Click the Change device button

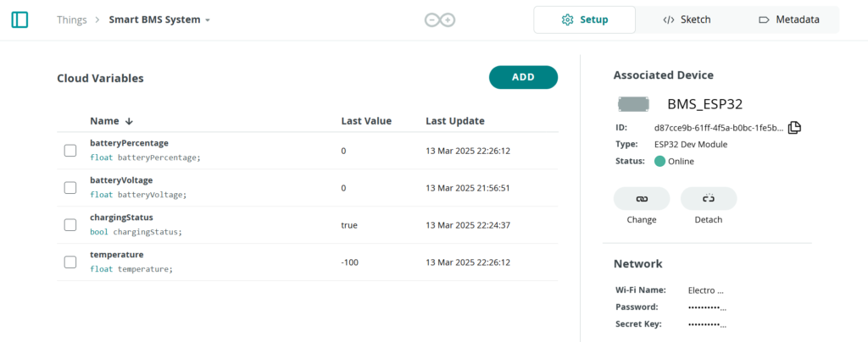(642, 198)
